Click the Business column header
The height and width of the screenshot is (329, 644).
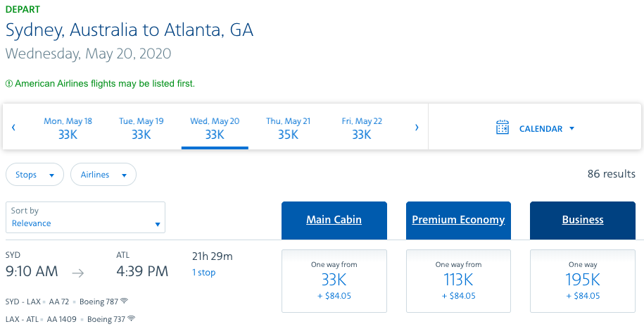pyautogui.click(x=583, y=220)
